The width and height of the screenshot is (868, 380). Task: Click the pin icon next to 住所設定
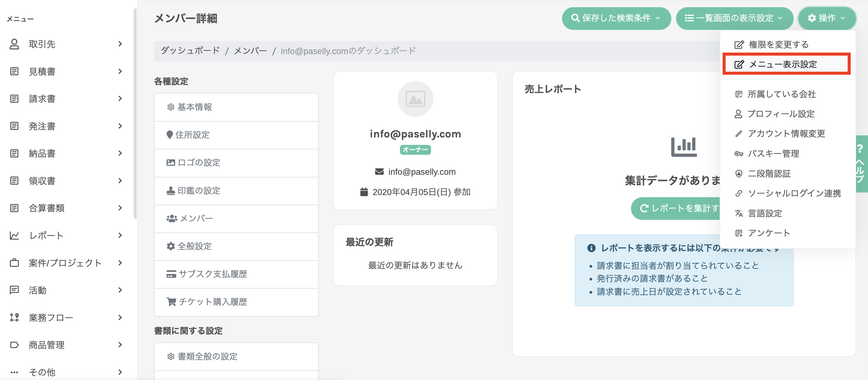(170, 134)
